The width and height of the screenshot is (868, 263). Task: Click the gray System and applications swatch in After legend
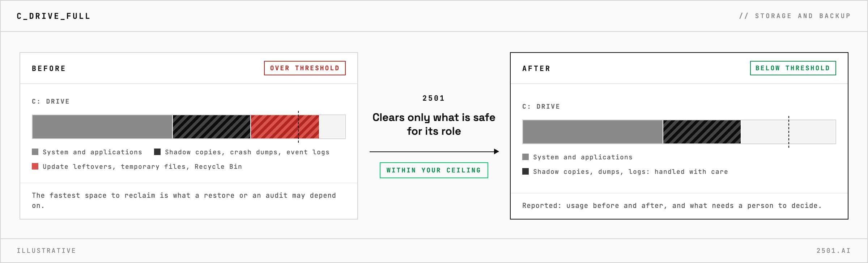click(526, 157)
